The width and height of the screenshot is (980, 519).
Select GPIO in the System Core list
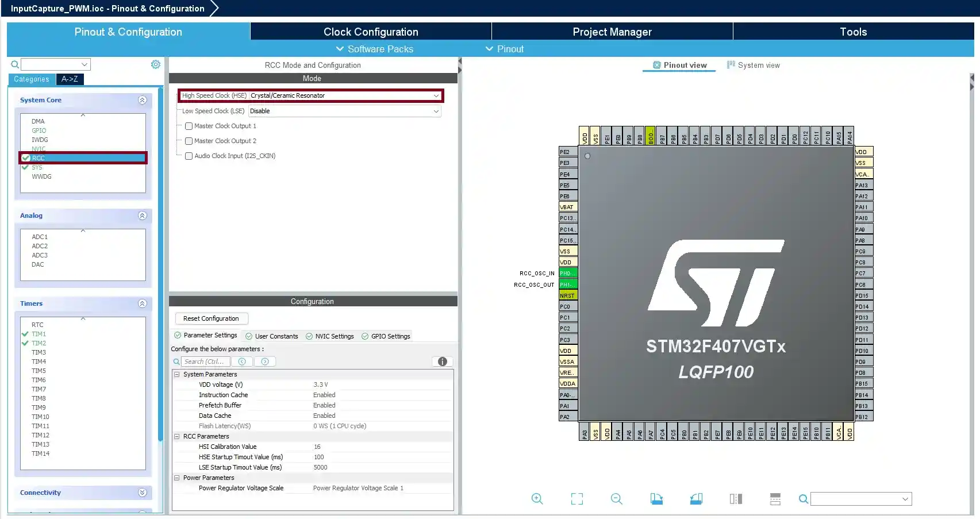[x=39, y=130]
